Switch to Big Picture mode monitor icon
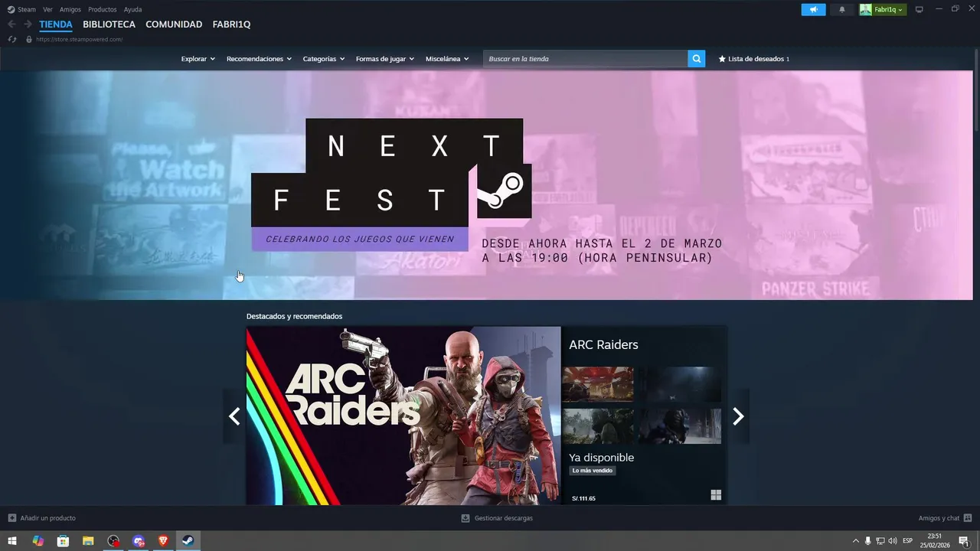The height and width of the screenshot is (551, 980). (920, 9)
